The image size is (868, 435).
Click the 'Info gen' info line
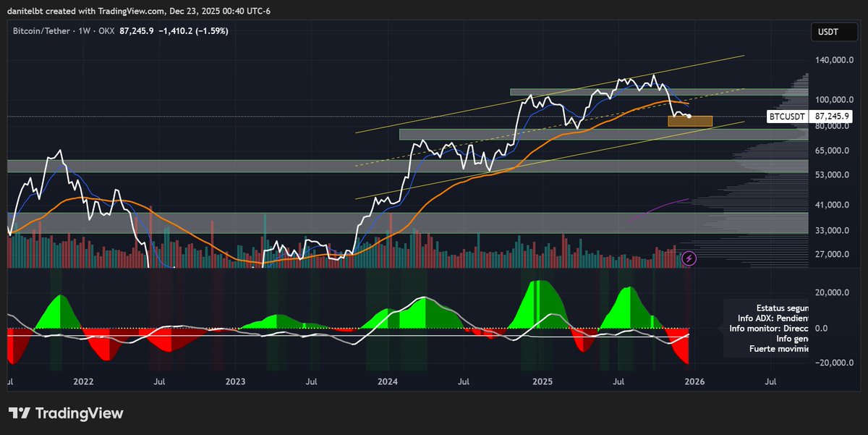pos(793,338)
